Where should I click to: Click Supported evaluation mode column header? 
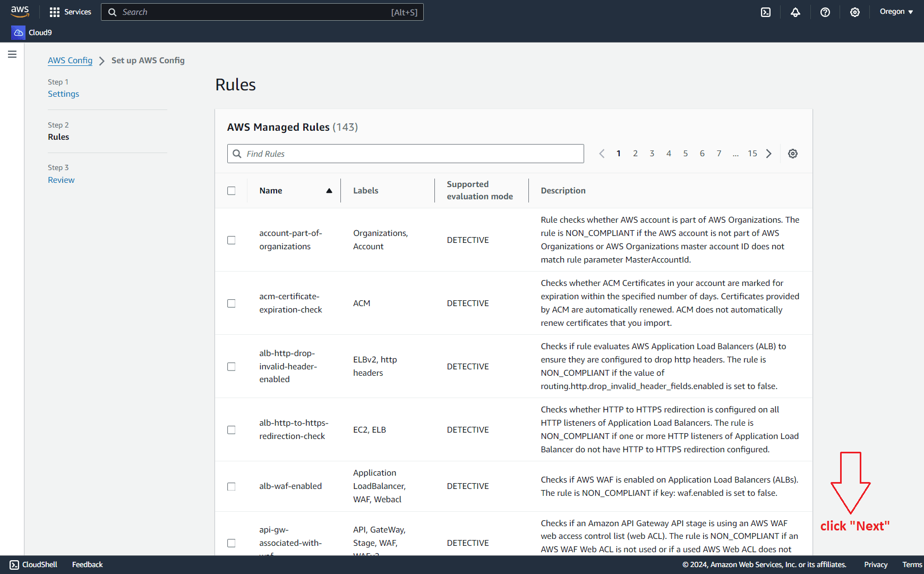click(480, 190)
